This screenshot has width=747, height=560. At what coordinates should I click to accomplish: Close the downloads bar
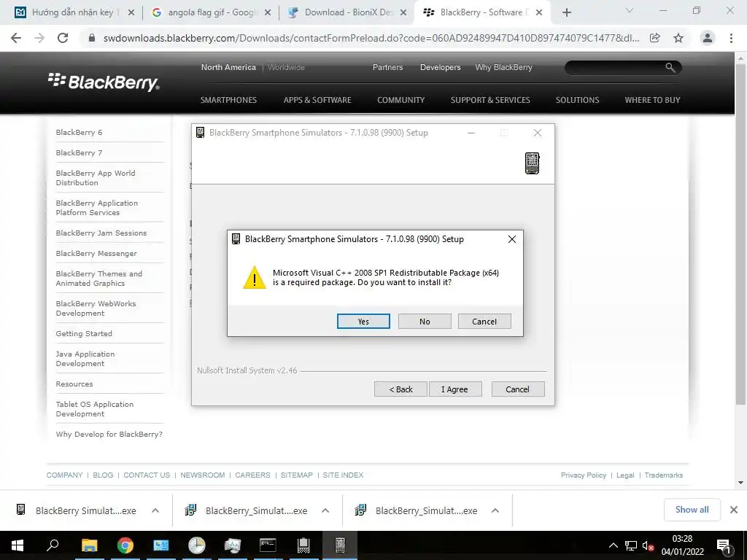tap(734, 510)
